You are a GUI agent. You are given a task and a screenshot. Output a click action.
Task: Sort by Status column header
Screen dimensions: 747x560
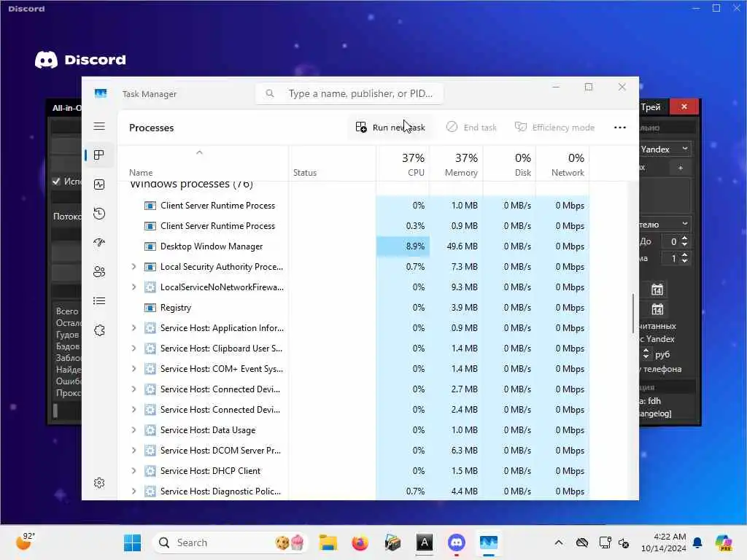[305, 172]
